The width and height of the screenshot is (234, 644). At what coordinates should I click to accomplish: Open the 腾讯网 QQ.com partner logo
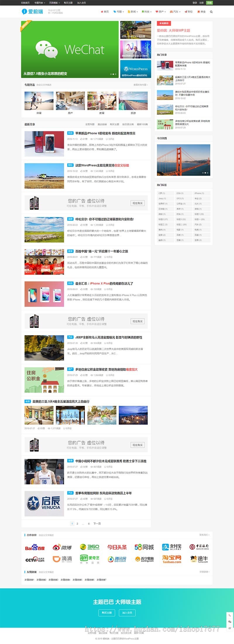(x=117, y=559)
